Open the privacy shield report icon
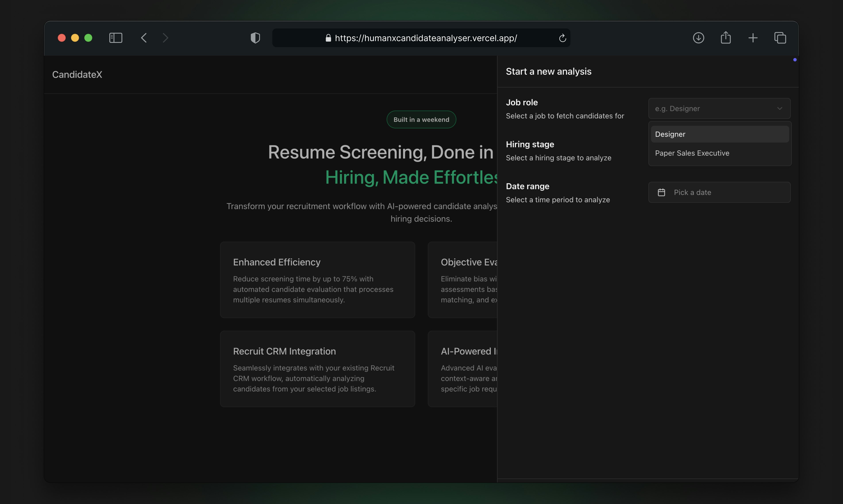The image size is (843, 504). tap(255, 38)
